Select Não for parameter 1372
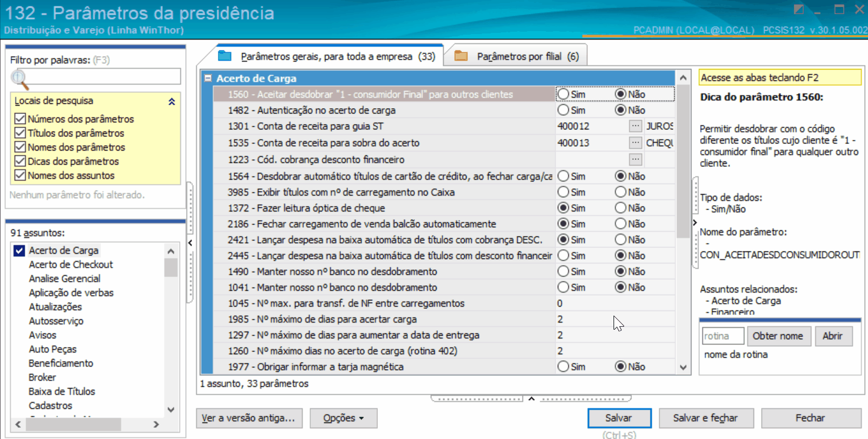This screenshot has width=868, height=439. click(621, 208)
